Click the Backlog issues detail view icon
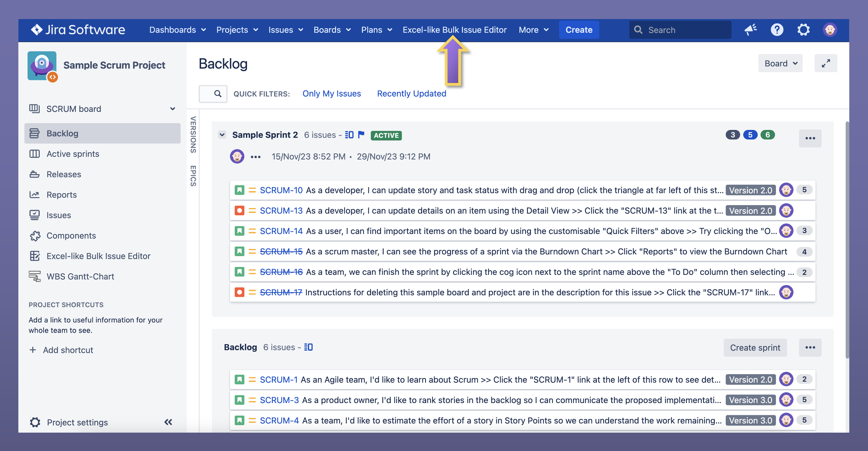The image size is (868, 451). [308, 347]
